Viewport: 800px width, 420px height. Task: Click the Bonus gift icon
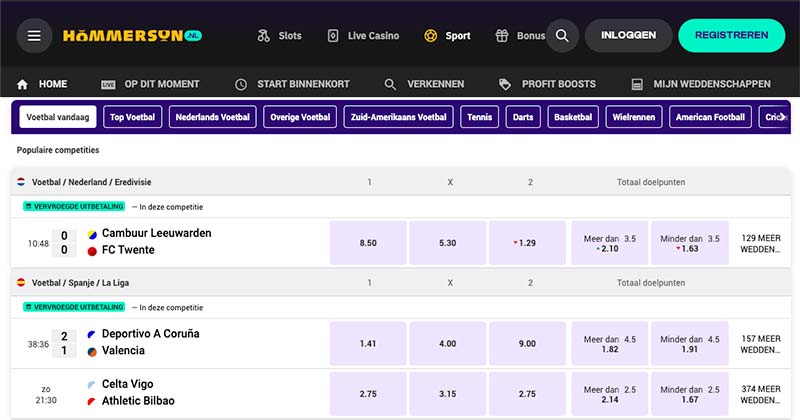tap(502, 36)
